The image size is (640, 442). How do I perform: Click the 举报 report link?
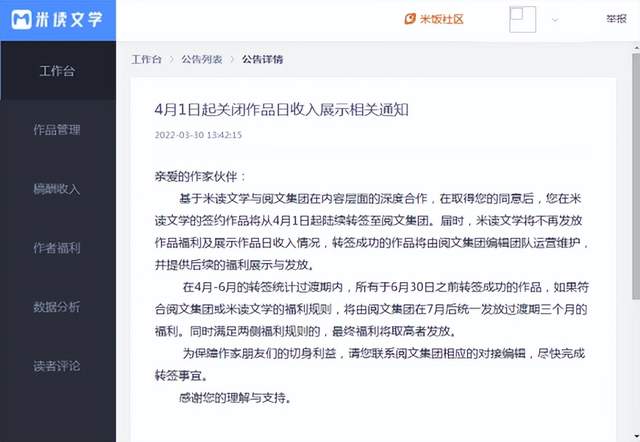click(x=616, y=19)
